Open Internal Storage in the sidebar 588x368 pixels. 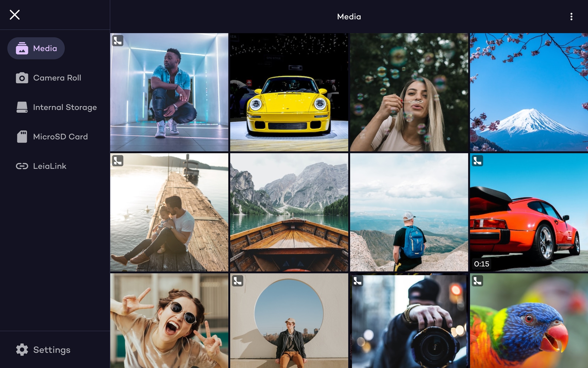pos(56,107)
